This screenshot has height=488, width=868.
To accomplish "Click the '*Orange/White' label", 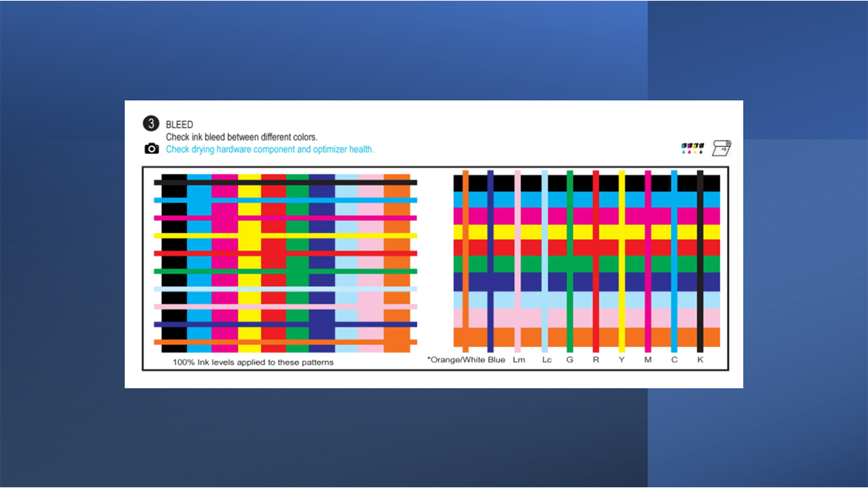I will [456, 360].
